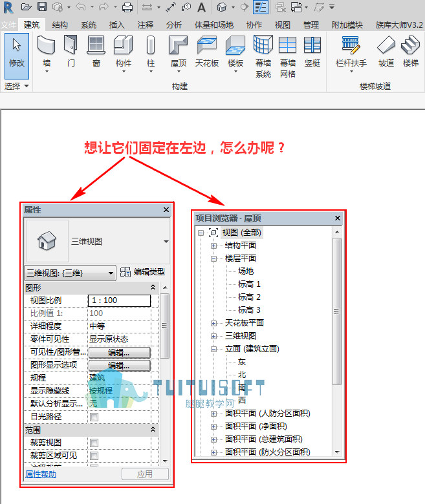The image size is (425, 504).
Task: Select the 天花板 (Ceiling) tool
Action: click(x=207, y=51)
